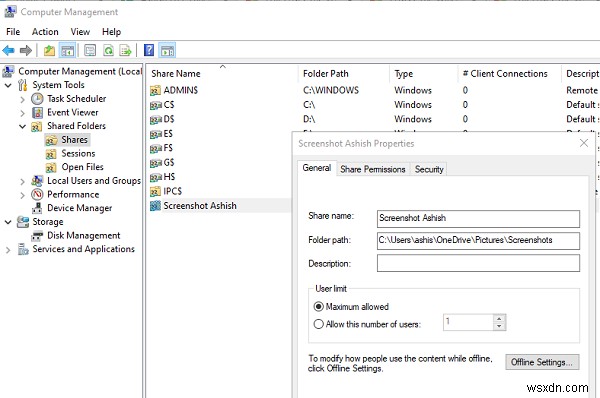Sort by Share Name column header
Image resolution: width=600 pixels, height=398 pixels.
222,73
